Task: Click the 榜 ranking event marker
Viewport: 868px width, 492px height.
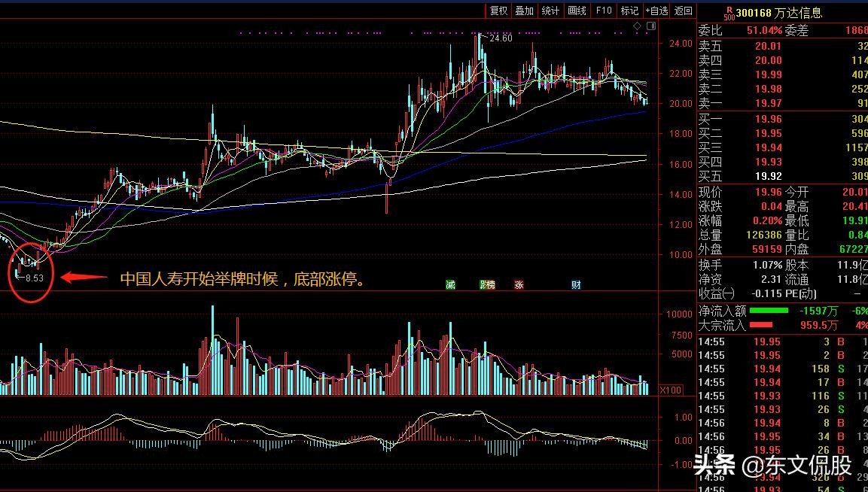Action: pos(487,285)
